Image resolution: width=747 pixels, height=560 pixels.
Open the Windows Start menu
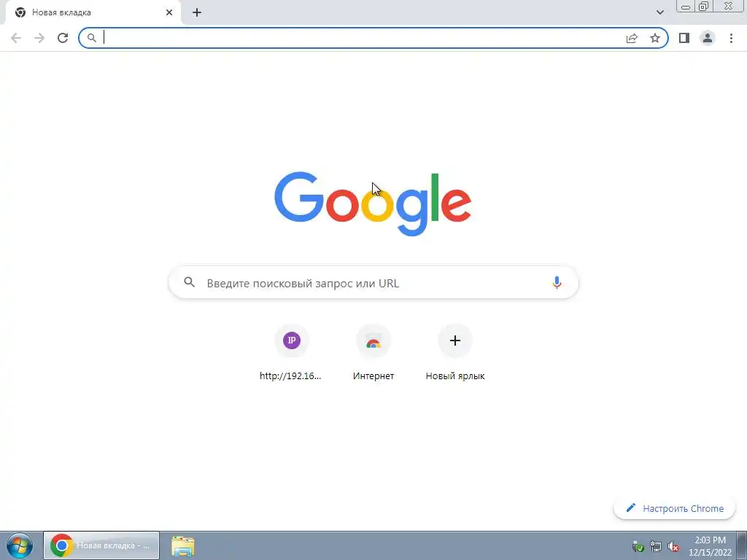click(x=20, y=545)
